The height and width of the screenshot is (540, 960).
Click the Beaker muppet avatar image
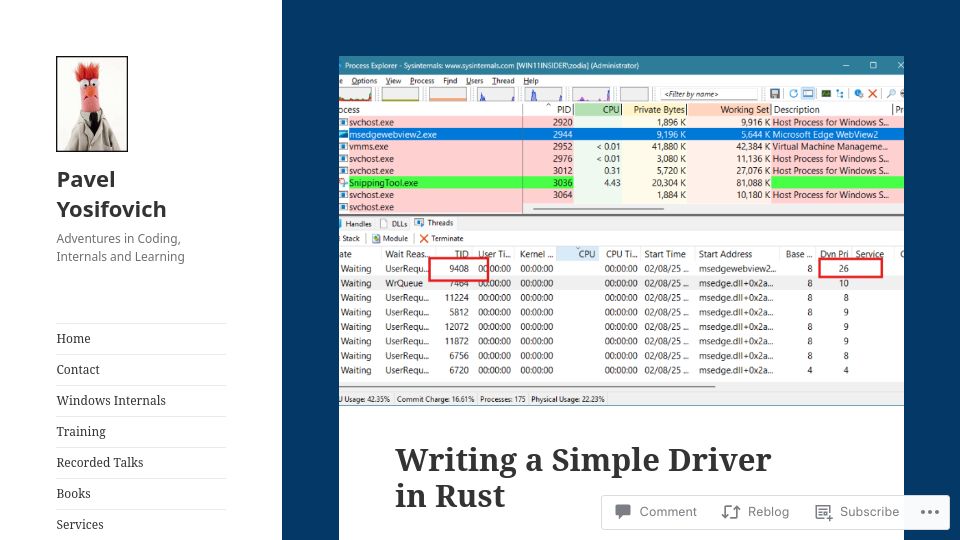92,104
